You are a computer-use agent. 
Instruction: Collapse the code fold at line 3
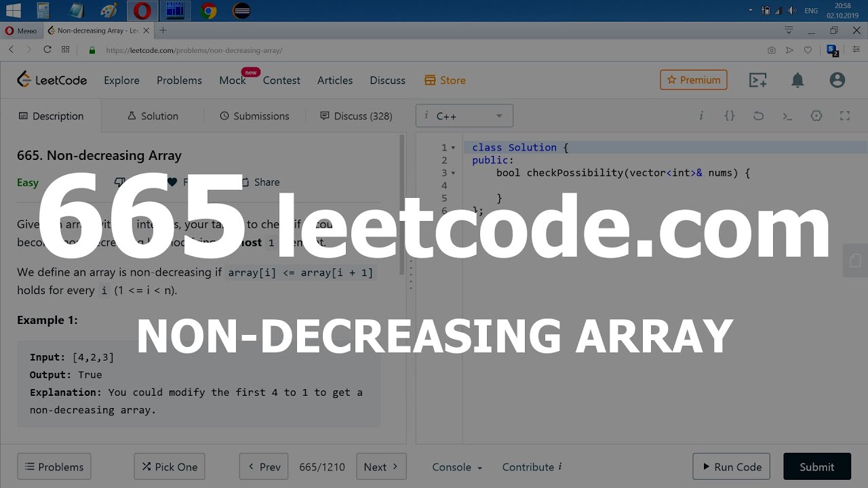[x=453, y=173]
